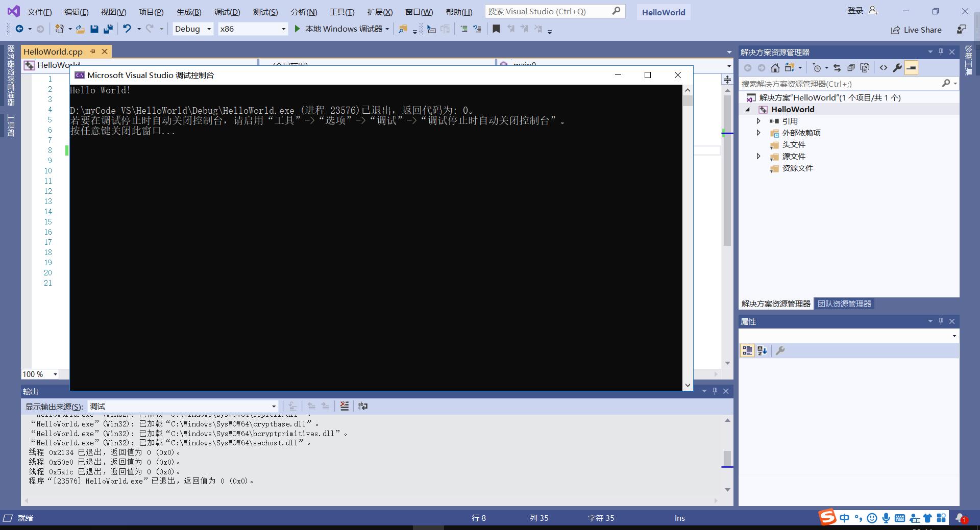
Task: Open the 工具箱 side tab
Action: (10, 125)
